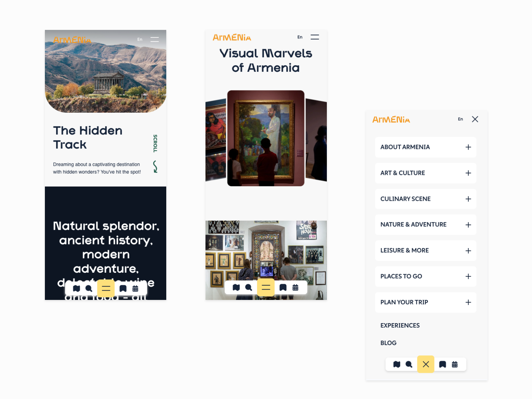
Task: Click the map icon in the open menu screen's bottom bar
Action: 397,364
